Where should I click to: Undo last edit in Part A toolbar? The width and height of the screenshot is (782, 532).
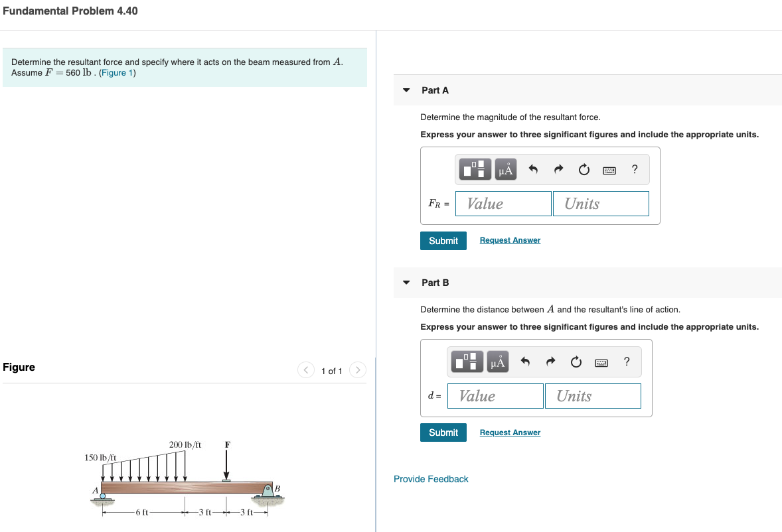(x=532, y=169)
